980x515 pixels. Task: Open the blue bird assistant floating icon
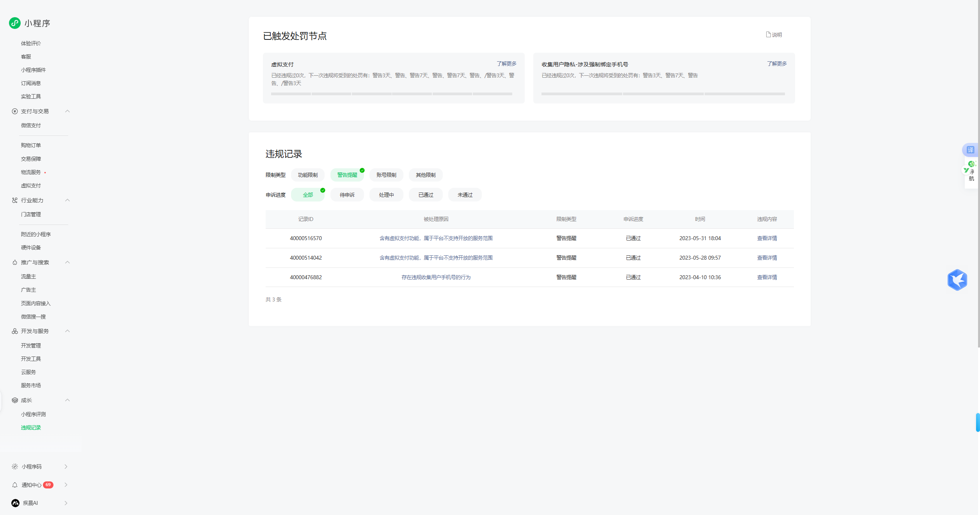pos(957,280)
